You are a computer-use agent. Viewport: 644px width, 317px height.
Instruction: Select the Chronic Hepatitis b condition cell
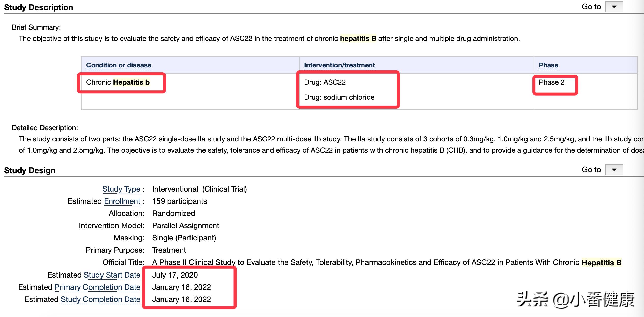pos(118,82)
